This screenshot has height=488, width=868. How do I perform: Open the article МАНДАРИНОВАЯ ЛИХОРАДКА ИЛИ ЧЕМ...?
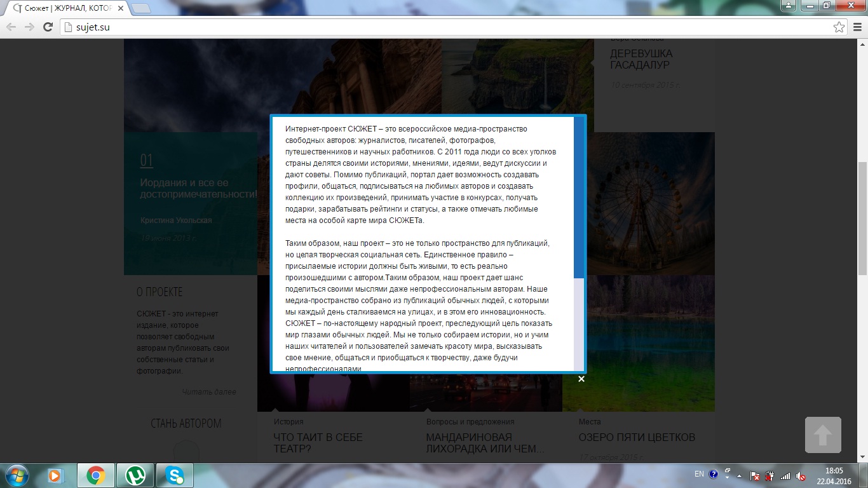(485, 444)
